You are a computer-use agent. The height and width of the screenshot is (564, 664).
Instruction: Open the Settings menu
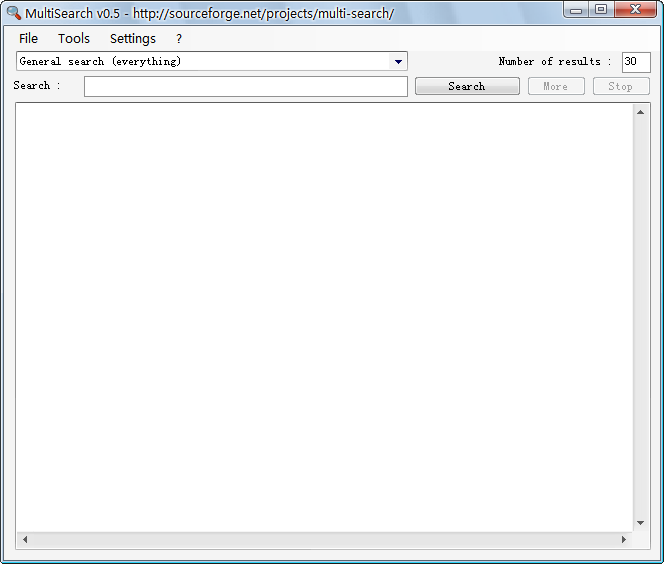133,38
